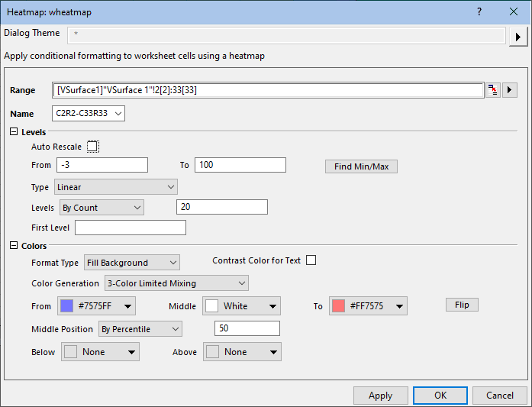Image resolution: width=532 pixels, height=407 pixels.
Task: Click the range selection picker icon
Action: click(x=493, y=90)
